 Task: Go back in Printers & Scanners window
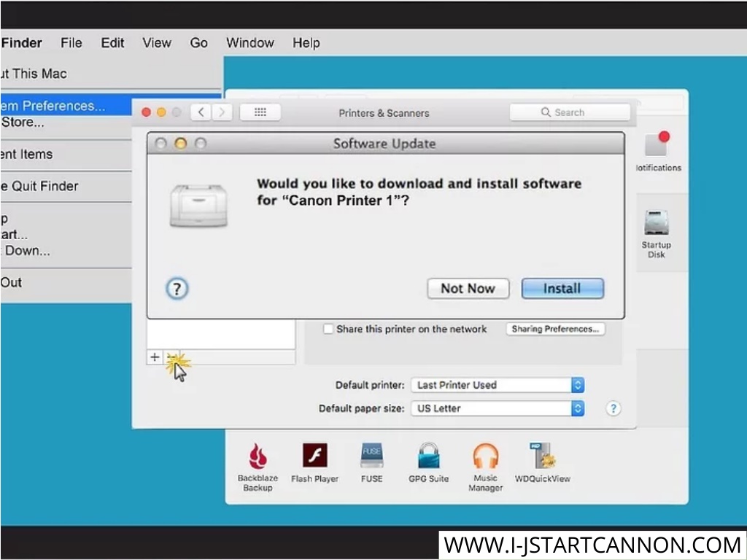click(201, 112)
